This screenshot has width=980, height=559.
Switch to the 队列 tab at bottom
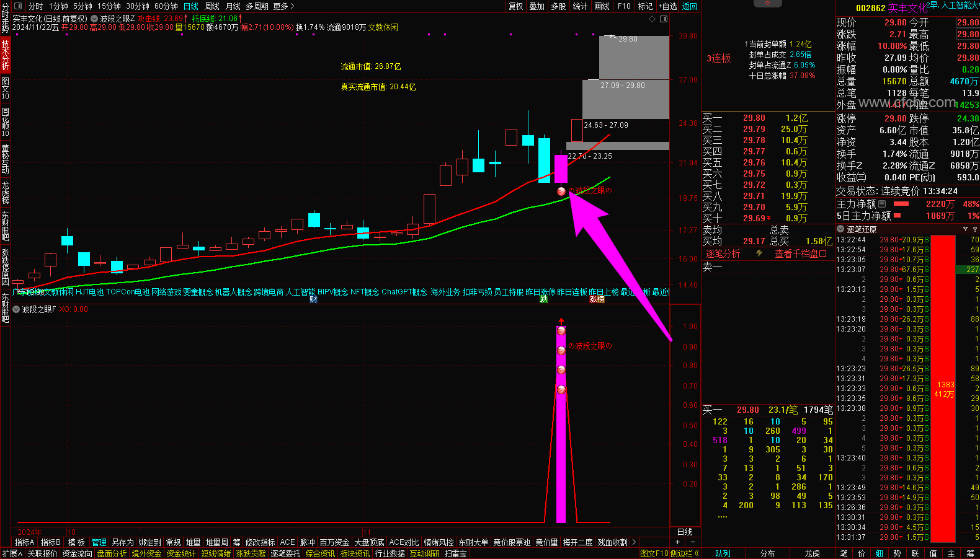pos(723,553)
